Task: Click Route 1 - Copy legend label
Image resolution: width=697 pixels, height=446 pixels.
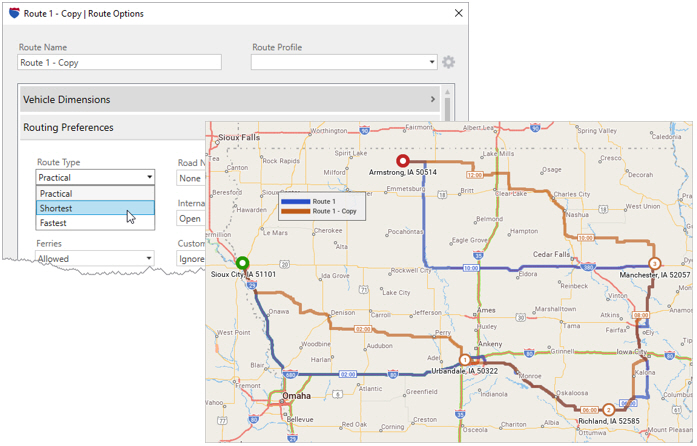Action: (334, 211)
